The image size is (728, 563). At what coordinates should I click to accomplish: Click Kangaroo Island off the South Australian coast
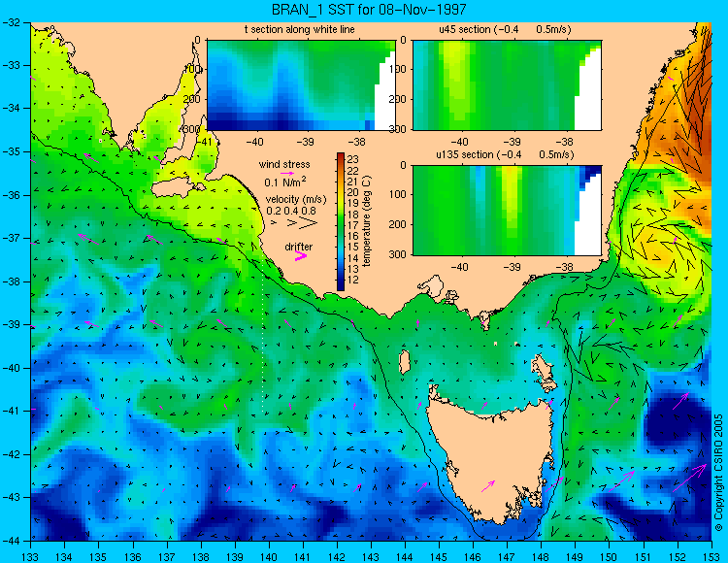tap(179, 189)
